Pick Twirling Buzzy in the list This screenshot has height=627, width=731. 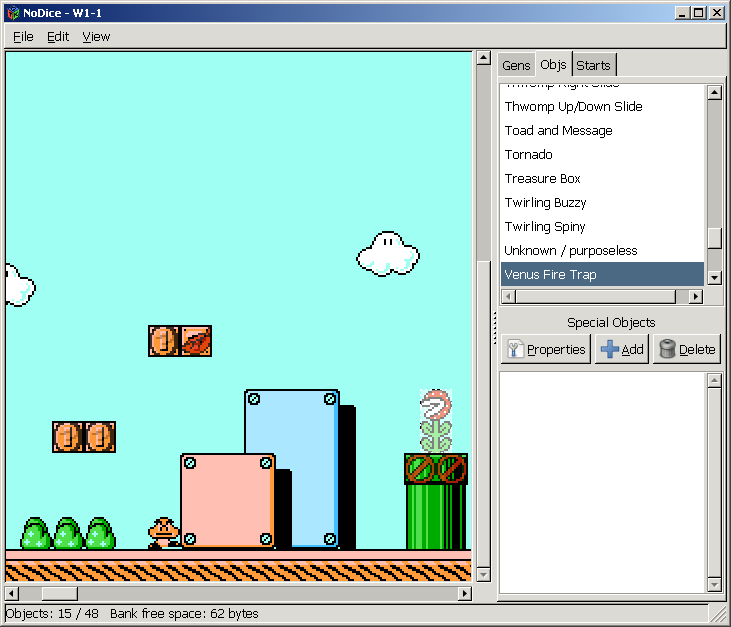coord(601,203)
